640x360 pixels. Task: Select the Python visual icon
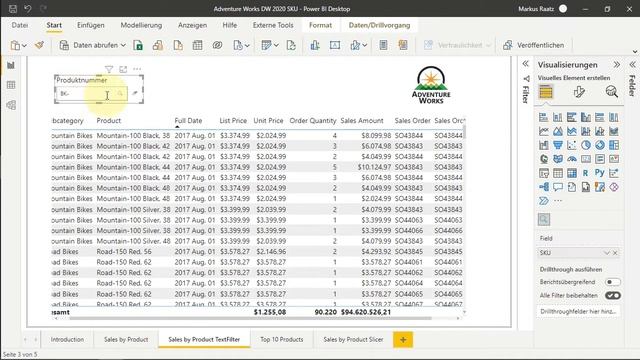[x=600, y=173]
